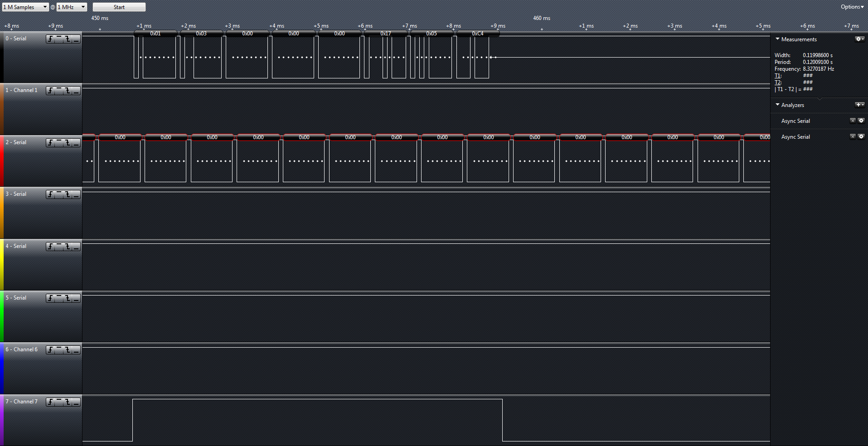
Task: Set low-level trigger on 2 - Serial
Action: (76, 143)
